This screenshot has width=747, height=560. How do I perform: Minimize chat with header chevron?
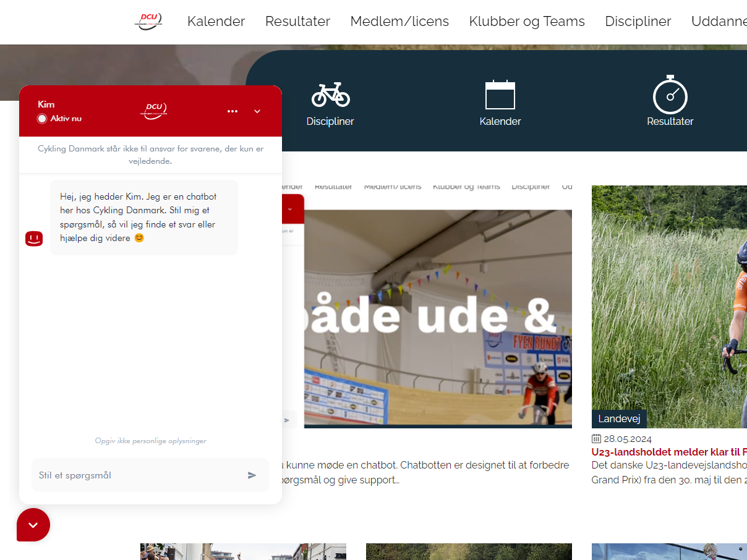point(257,111)
